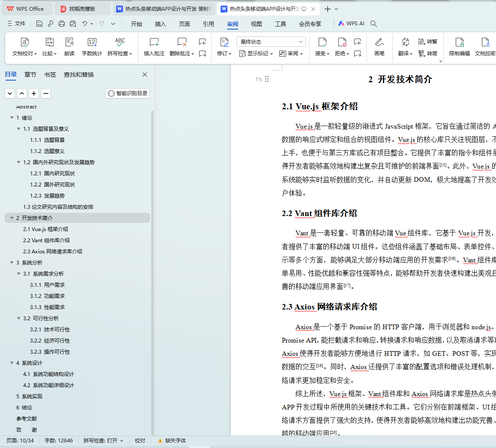Collapse the 1.1 选题背景及意义 node
Viewport: 496px width, 448px height.
click(x=19, y=129)
